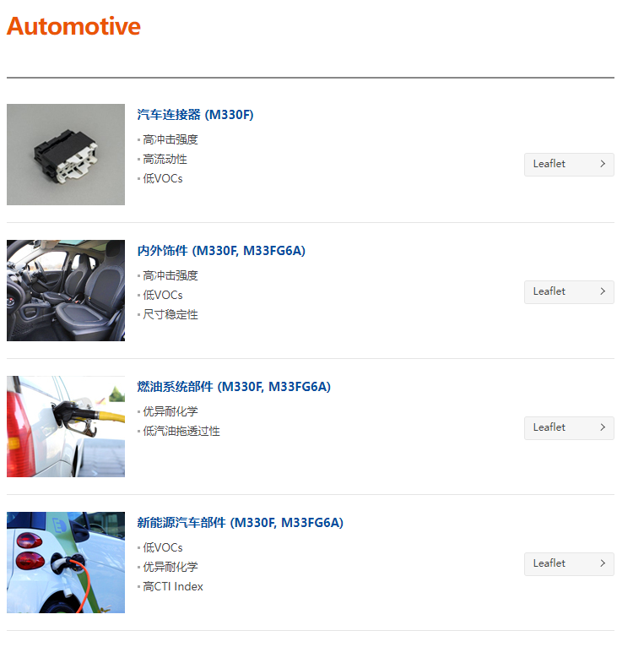This screenshot has width=644, height=647.
Task: Open the fuel nozzle refueling photo
Action: click(66, 427)
